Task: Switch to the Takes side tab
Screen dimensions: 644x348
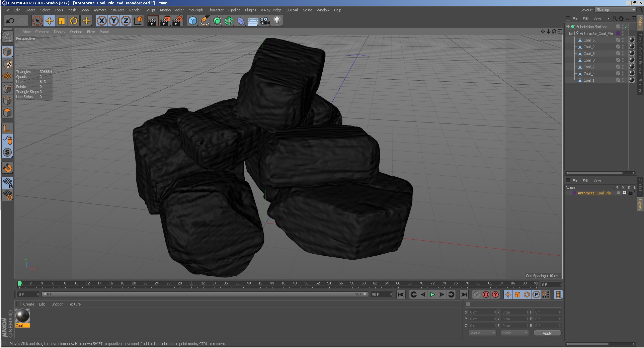Action: pos(640,38)
